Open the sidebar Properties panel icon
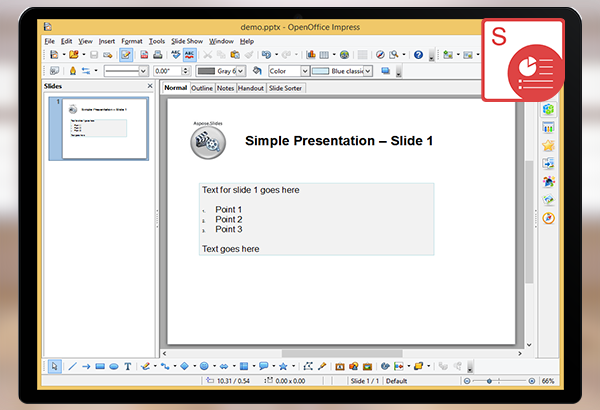 tap(548, 109)
